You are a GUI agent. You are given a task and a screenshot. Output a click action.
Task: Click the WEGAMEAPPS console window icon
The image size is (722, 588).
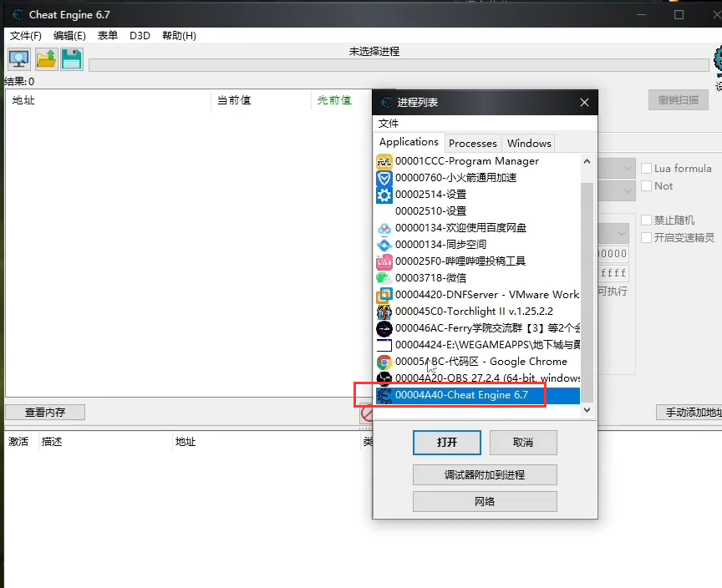(x=384, y=345)
